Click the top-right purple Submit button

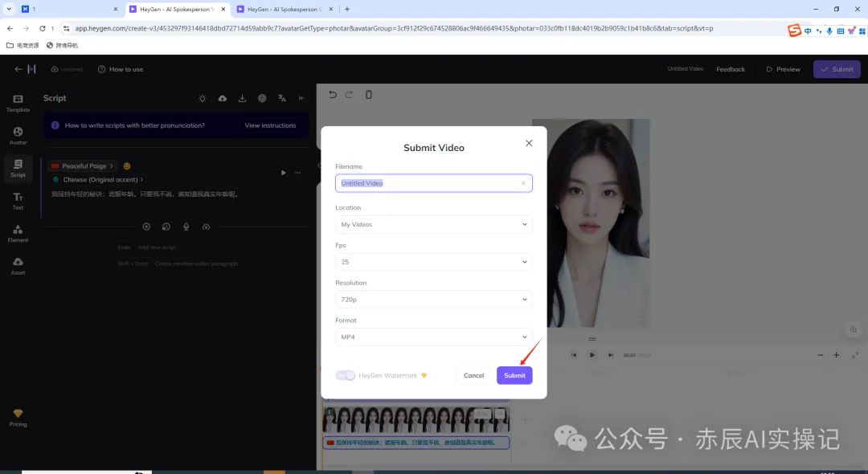click(x=837, y=69)
